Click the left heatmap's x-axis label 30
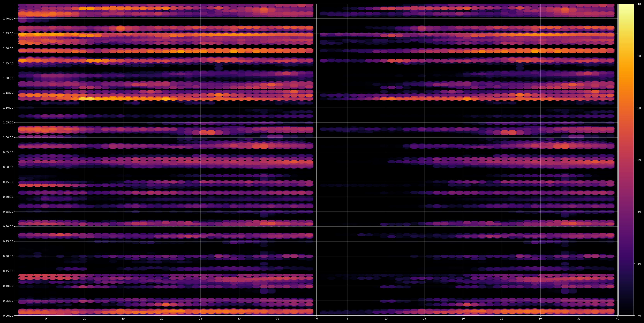 click(x=239, y=319)
